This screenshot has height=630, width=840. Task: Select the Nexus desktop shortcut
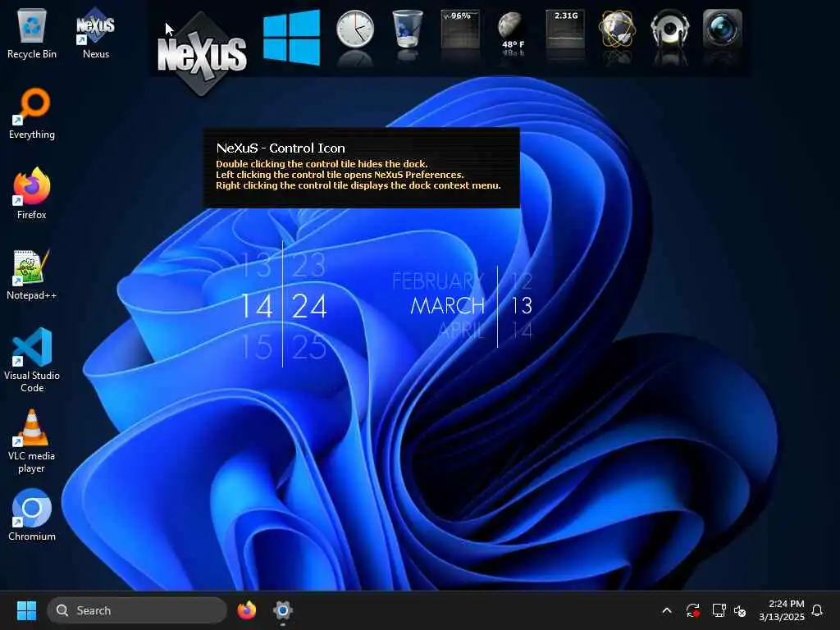(95, 33)
